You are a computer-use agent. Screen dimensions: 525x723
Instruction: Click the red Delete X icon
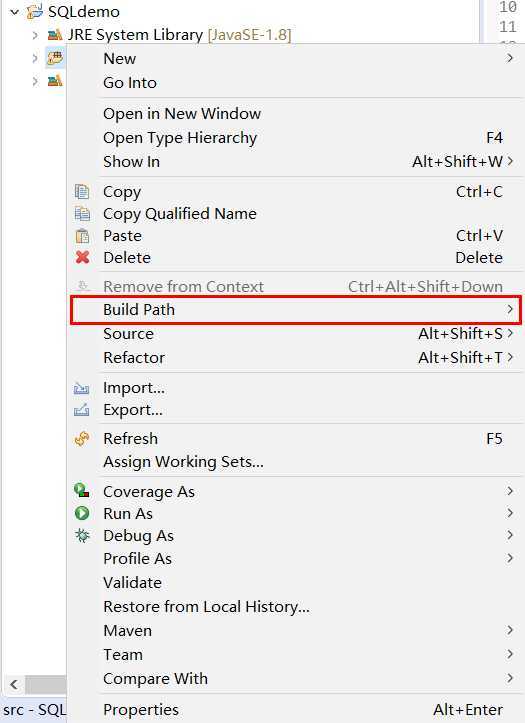tap(83, 257)
